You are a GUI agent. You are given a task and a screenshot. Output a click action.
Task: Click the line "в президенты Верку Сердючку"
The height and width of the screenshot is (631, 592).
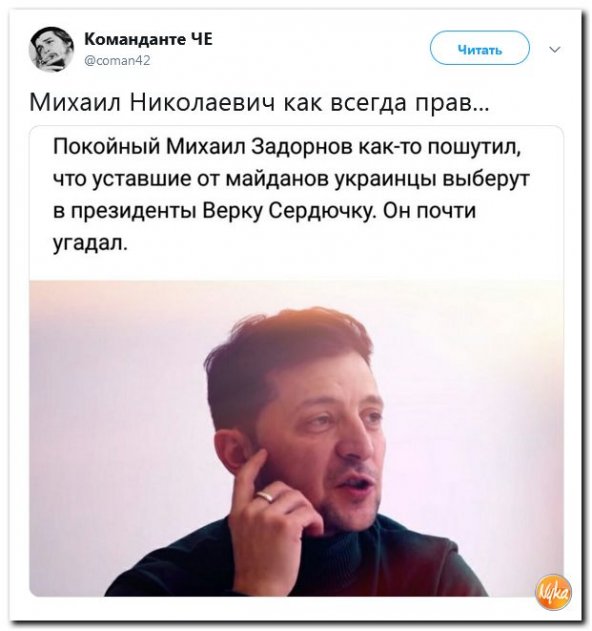pos(215,211)
